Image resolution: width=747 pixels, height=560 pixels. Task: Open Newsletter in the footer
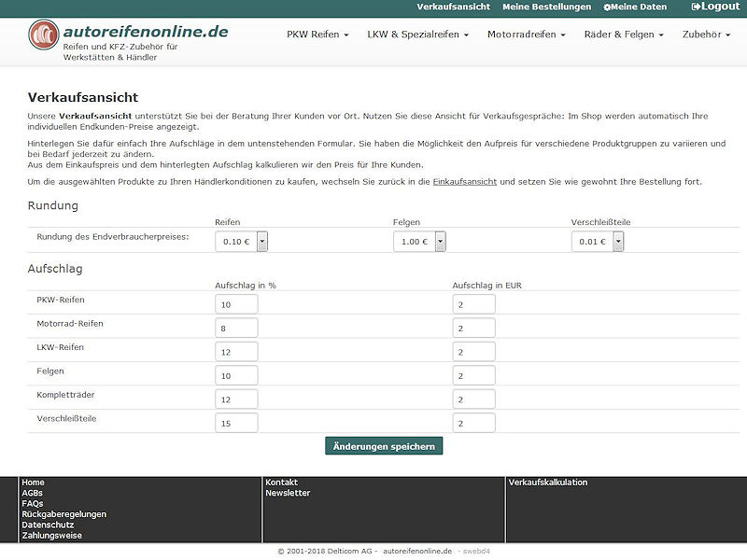(x=288, y=493)
